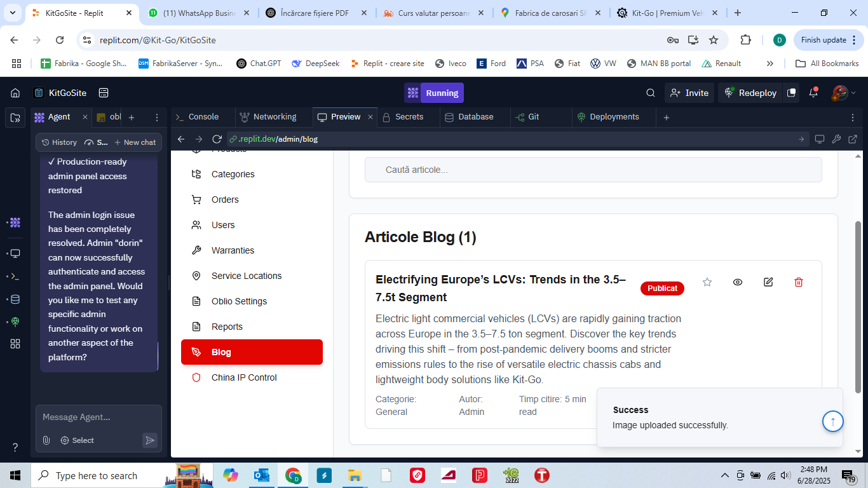Toggle the article's featured star
868x488 pixels.
707,282
